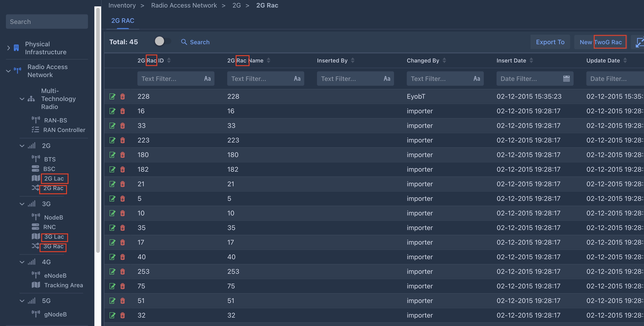Open 3G Lac in the sidebar

pyautogui.click(x=54, y=237)
